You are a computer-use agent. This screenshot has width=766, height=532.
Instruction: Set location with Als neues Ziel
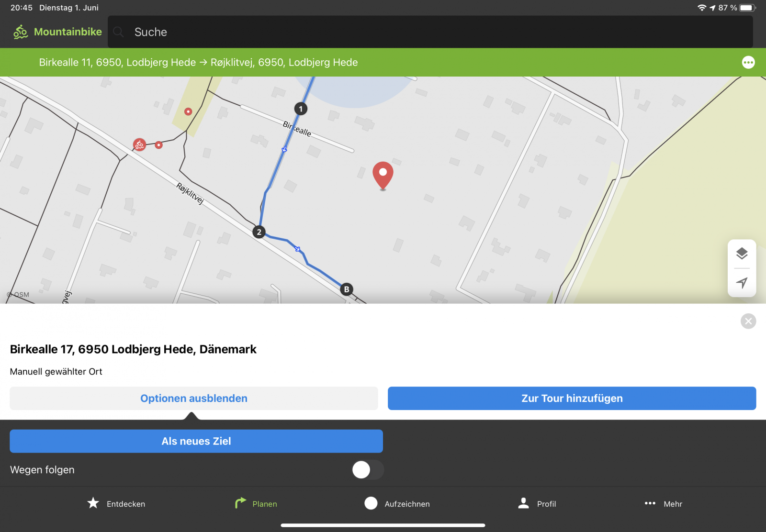(x=196, y=441)
